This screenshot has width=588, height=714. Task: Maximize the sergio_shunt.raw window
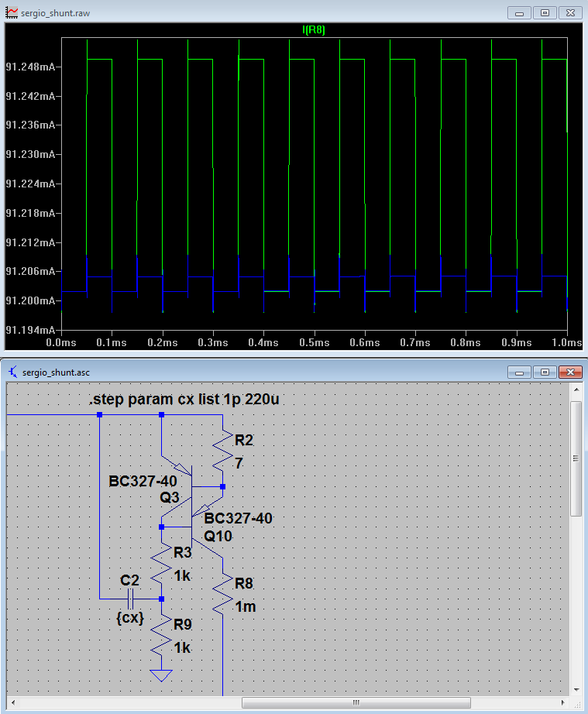tap(545, 13)
